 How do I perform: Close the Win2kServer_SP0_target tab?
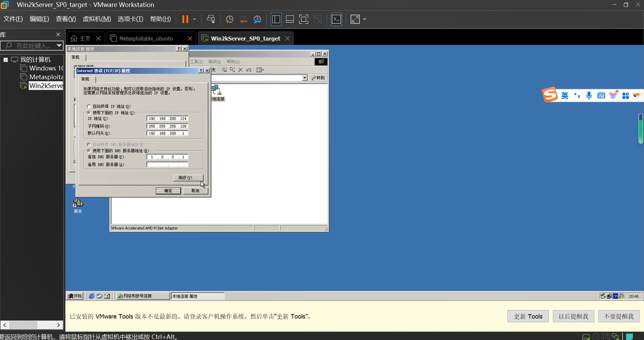(287, 38)
